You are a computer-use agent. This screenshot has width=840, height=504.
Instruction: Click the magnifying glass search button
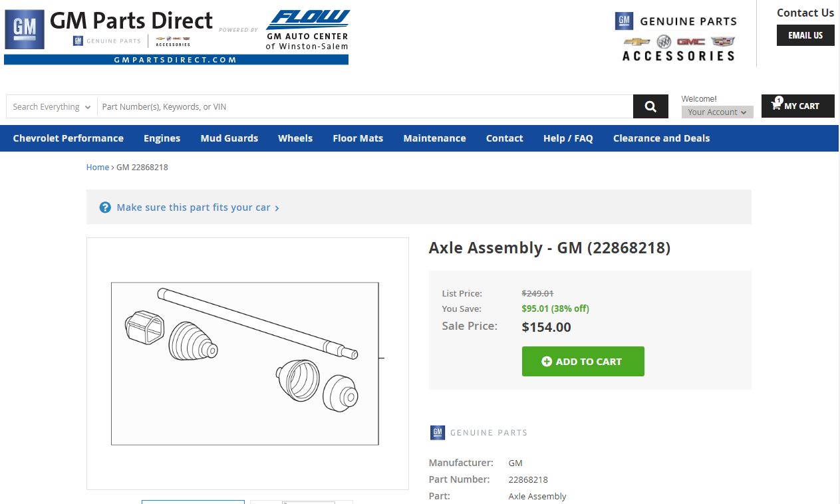650,106
